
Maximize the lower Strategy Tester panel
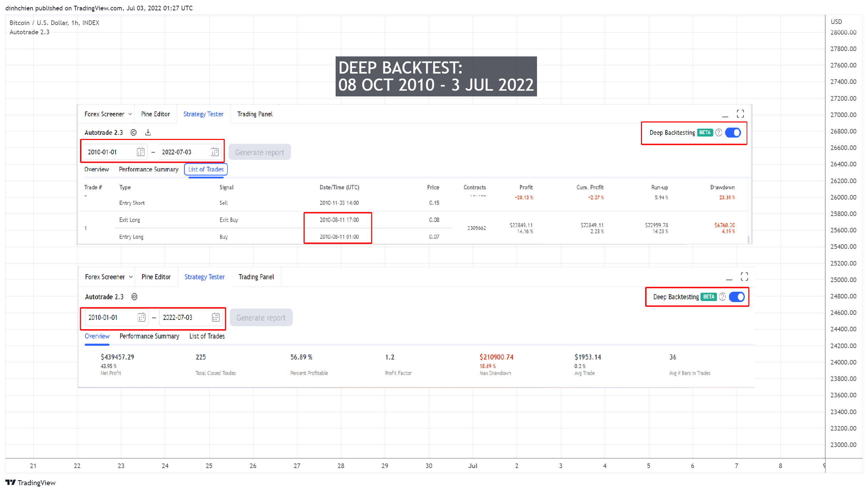744,277
